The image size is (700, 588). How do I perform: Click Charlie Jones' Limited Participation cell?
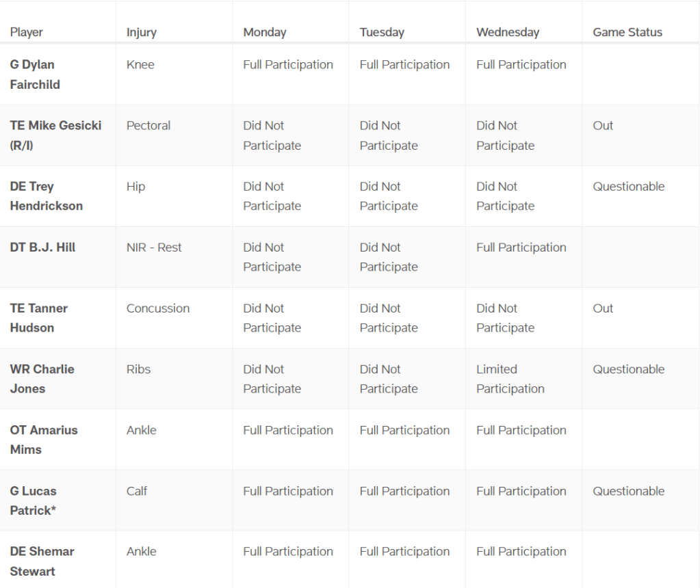[x=510, y=379]
